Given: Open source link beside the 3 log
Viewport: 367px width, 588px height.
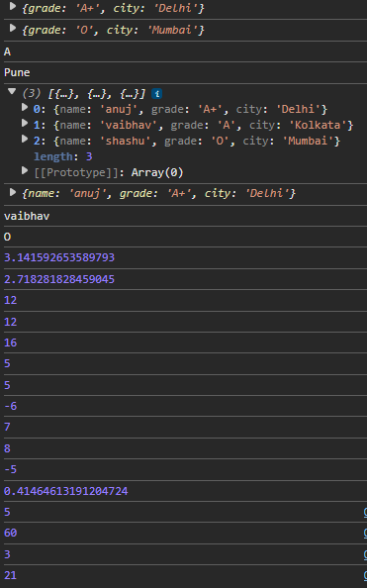Looking at the screenshot, I should pyautogui.click(x=365, y=554).
